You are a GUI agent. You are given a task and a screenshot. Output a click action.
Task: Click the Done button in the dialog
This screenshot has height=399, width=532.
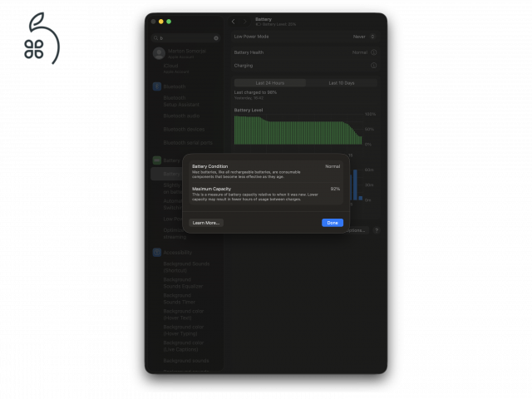(x=332, y=223)
